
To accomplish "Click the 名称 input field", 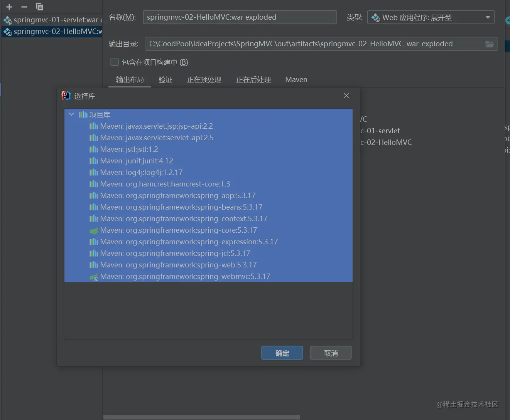I will click(240, 17).
